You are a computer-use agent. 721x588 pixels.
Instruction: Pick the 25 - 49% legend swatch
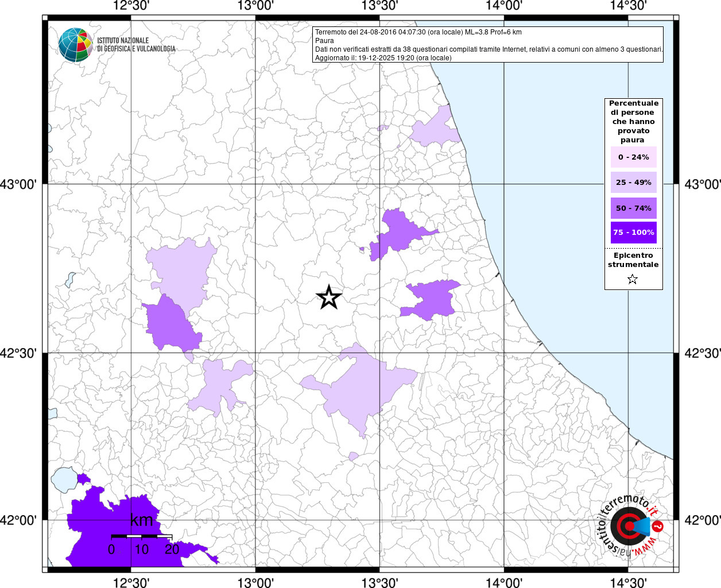[633, 183]
